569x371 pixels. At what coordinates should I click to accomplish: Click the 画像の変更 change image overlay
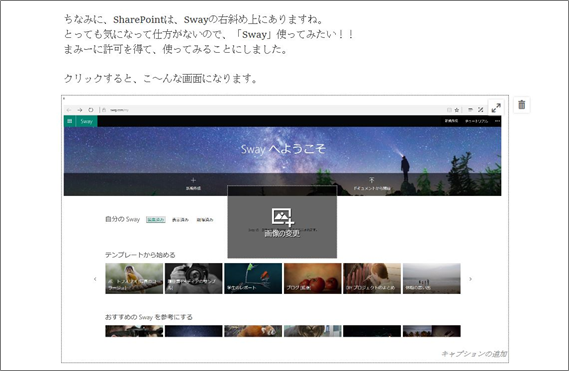click(x=282, y=222)
